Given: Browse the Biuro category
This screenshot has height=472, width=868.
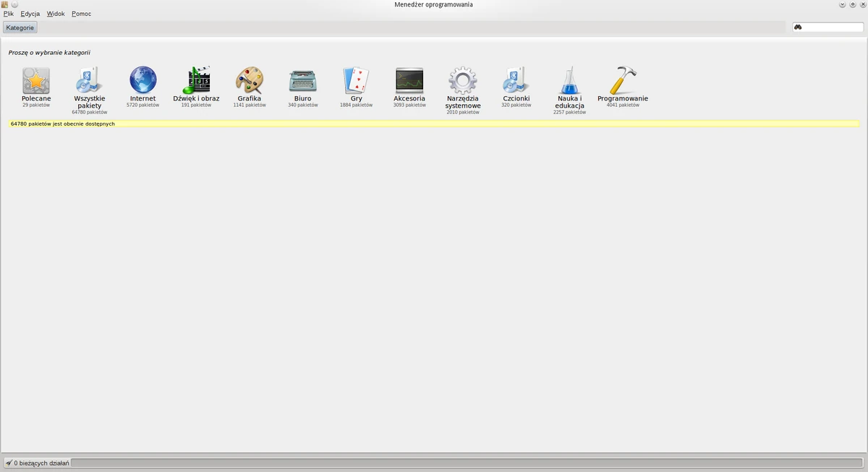Looking at the screenshot, I should point(303,80).
